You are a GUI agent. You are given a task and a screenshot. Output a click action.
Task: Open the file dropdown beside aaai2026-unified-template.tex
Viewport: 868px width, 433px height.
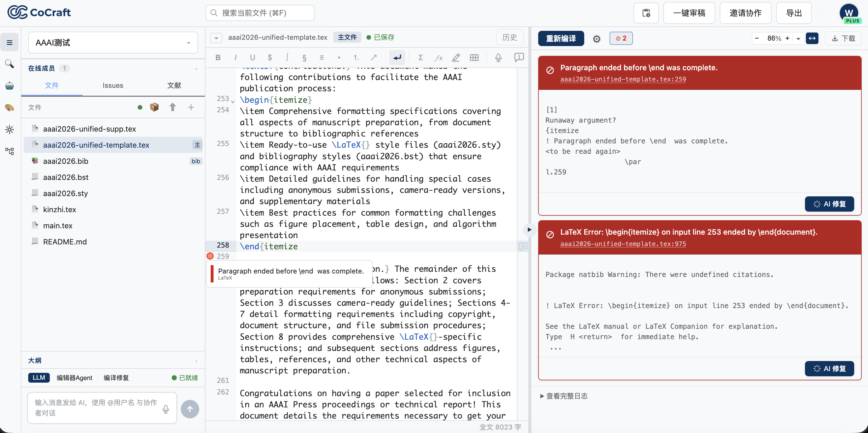(216, 38)
